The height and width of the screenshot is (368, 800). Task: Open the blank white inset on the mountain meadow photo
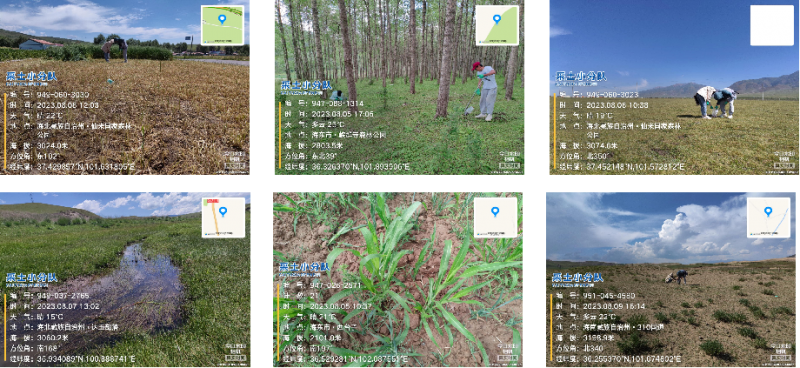772,26
